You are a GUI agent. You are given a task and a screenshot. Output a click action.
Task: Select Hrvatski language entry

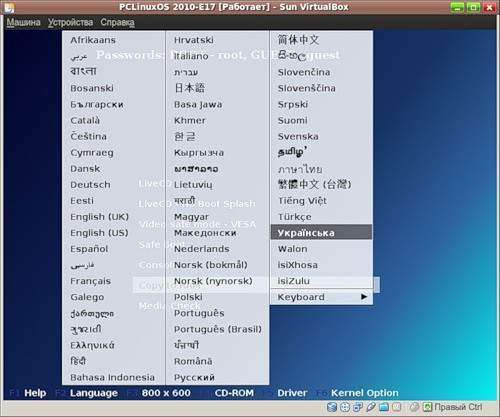coord(194,40)
